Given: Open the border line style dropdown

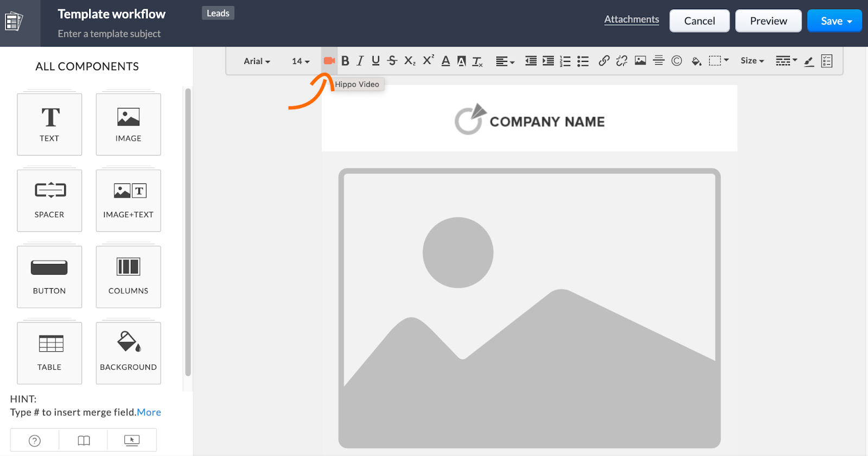Looking at the screenshot, I should click(786, 61).
